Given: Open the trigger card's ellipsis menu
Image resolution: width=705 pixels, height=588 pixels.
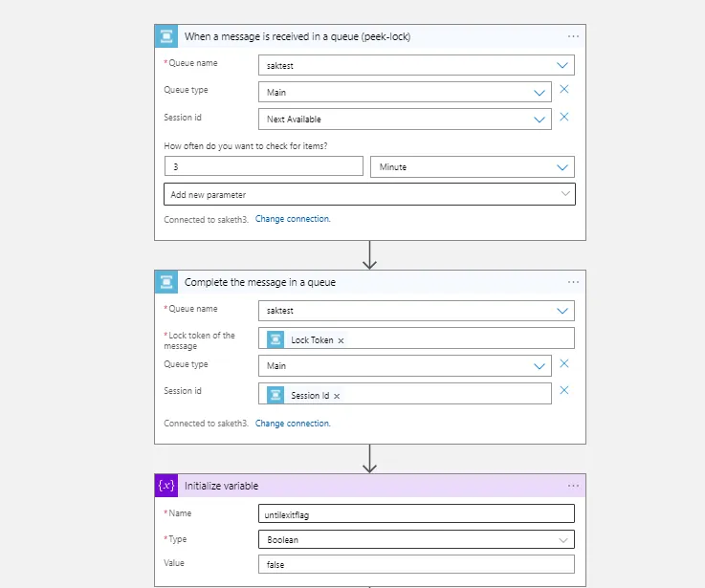Looking at the screenshot, I should point(573,36).
